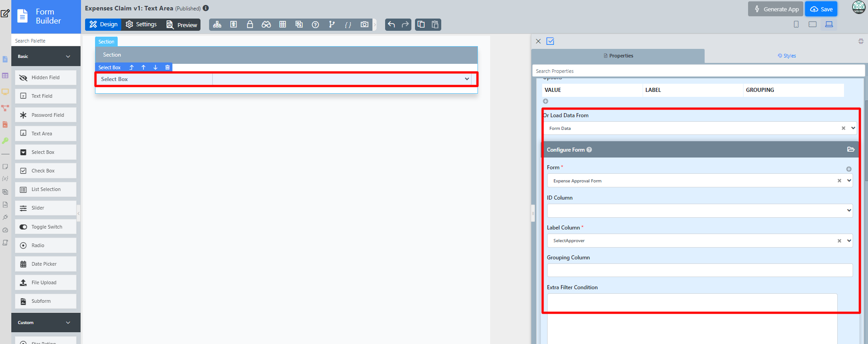Viewport: 868px width, 344px height.
Task: Open the ID Column dropdown
Action: click(699, 210)
